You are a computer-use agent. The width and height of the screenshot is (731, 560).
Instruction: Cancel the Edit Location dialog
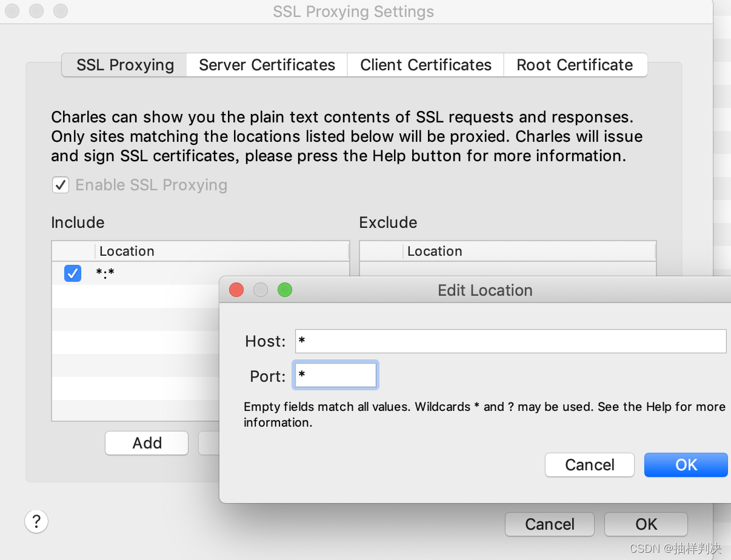click(590, 465)
